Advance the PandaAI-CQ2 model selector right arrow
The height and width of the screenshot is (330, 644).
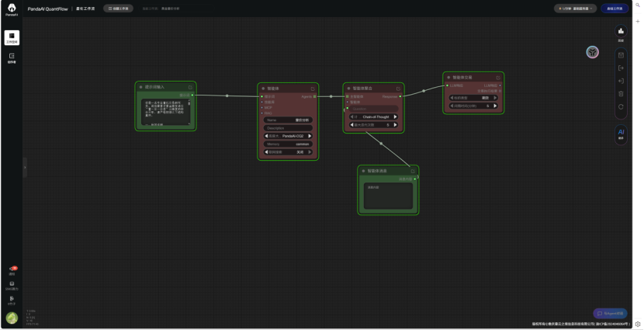click(310, 136)
